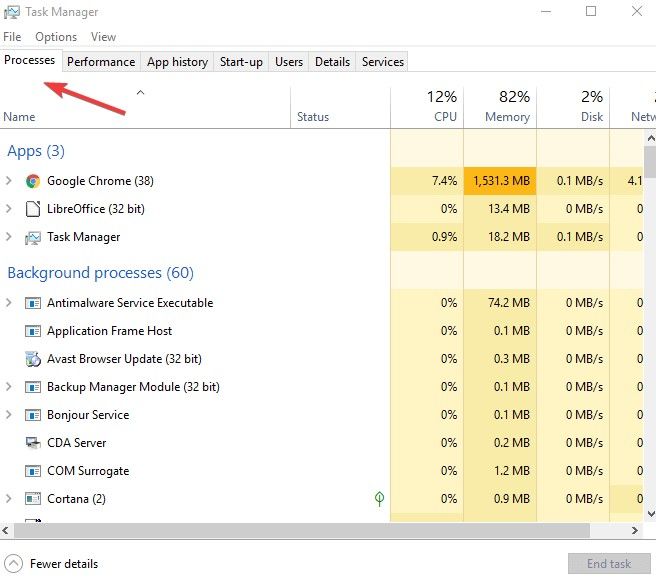Image resolution: width=656 pixels, height=581 pixels.
Task: Expand the LibreOffice (32 bit) row
Action: (8, 209)
